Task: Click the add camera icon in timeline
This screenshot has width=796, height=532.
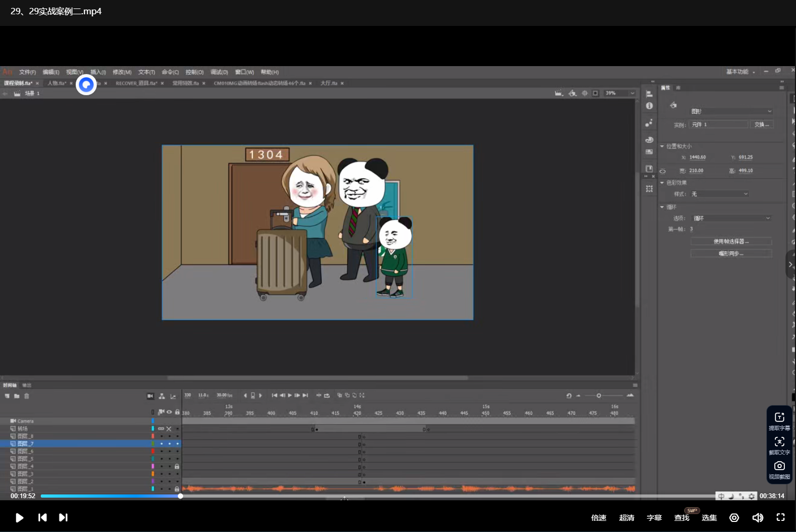Action: [x=150, y=396]
